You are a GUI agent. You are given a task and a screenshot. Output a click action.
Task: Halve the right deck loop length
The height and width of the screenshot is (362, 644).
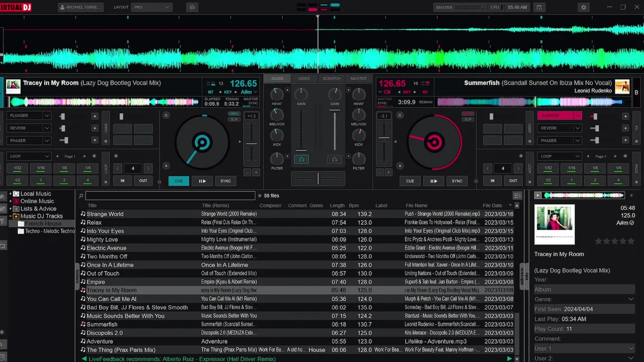tap(488, 168)
